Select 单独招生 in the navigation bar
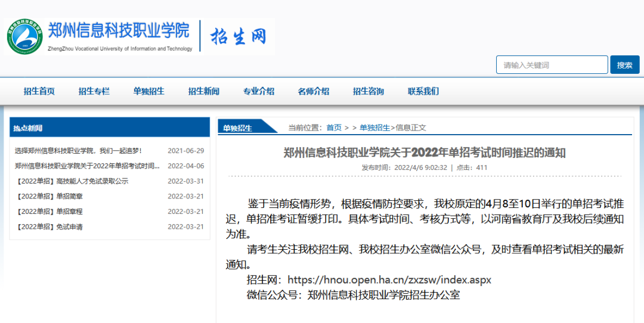 149,91
